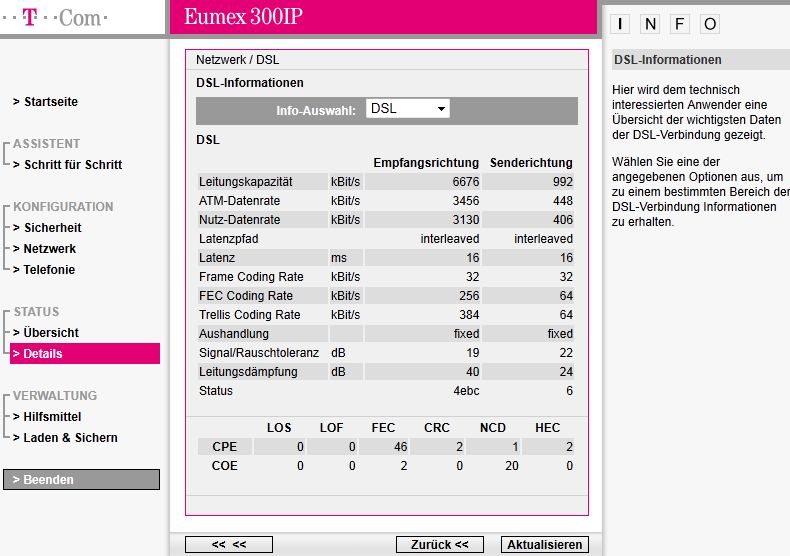Click the FEC Coding Rate label

[245, 296]
